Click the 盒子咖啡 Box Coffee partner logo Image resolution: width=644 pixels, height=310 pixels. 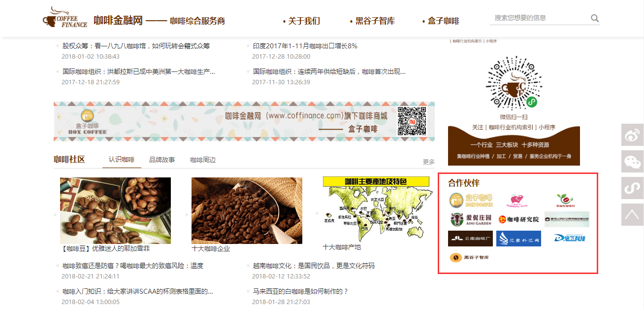pyautogui.click(x=471, y=200)
